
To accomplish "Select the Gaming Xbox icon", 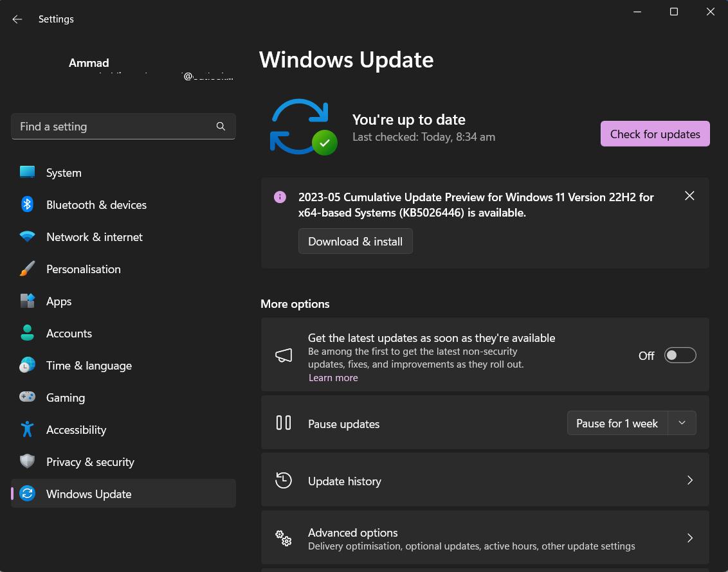I will click(x=27, y=397).
